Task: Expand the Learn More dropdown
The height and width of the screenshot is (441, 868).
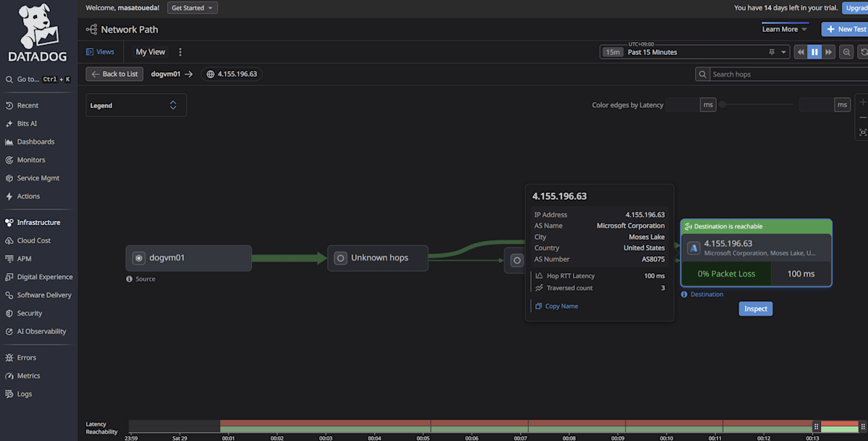Action: click(x=785, y=29)
